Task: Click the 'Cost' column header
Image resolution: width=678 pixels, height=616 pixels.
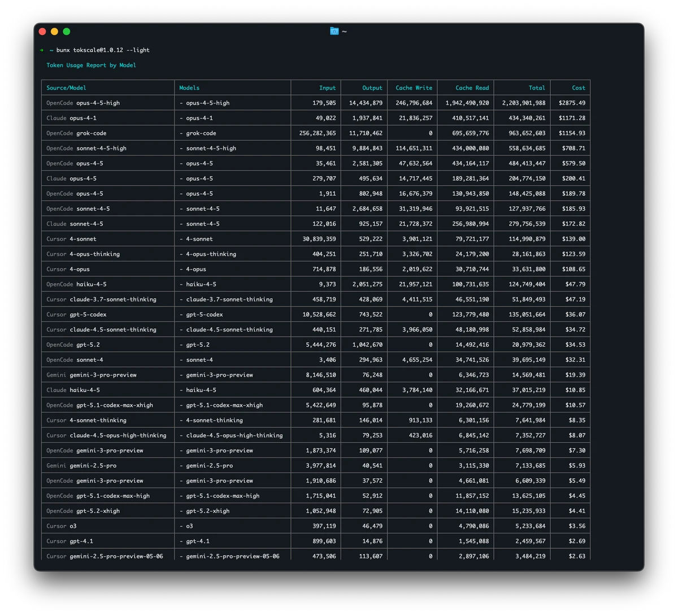Action: pyautogui.click(x=579, y=88)
